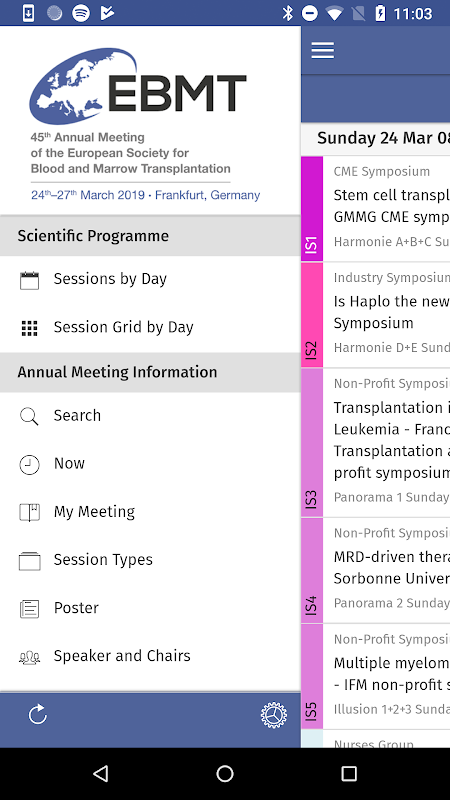Tap the grid icon for Session Grid
This screenshot has height=800, width=450.
point(29,328)
